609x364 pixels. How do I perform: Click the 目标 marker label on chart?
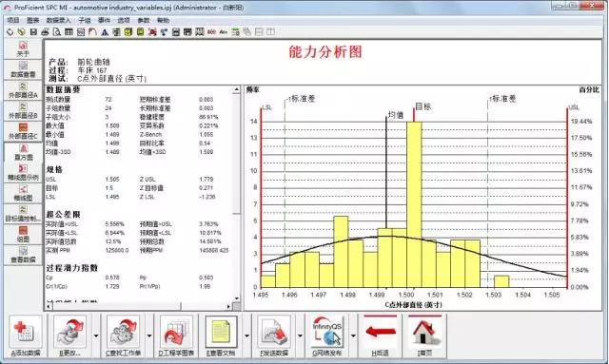tap(423, 106)
